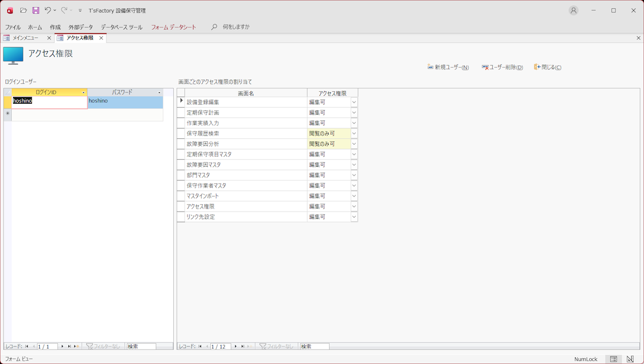Go to next record in right navigator

(x=236, y=346)
